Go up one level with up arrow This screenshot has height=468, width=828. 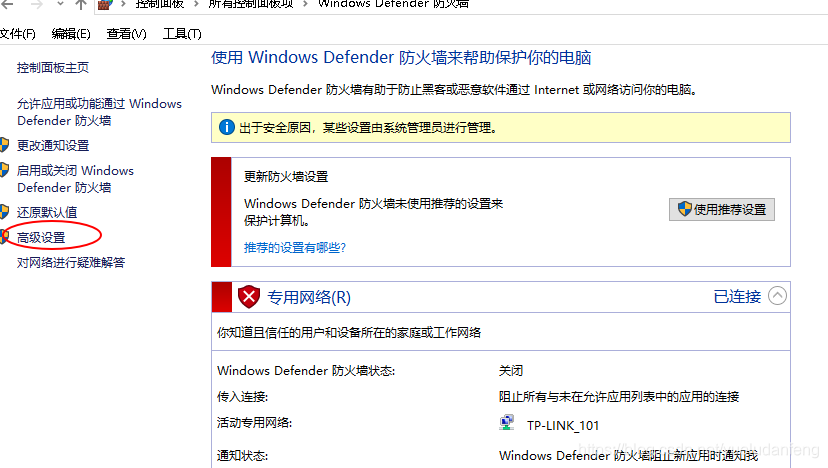pos(80,5)
